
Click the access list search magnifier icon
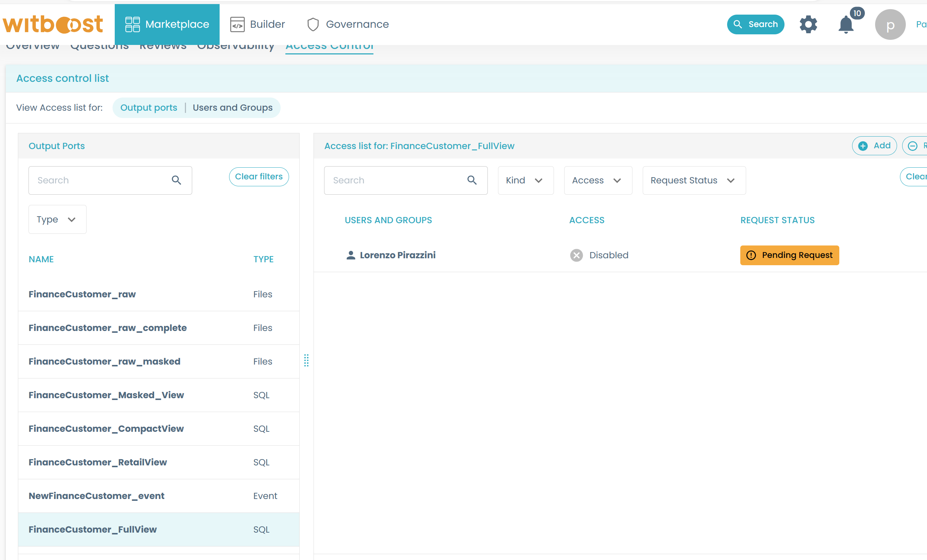click(472, 180)
